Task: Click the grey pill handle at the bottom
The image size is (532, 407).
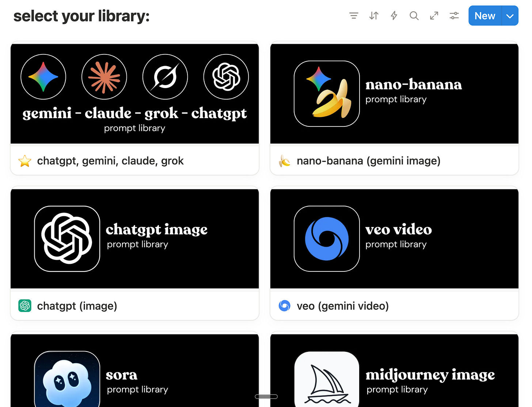Action: (x=266, y=396)
